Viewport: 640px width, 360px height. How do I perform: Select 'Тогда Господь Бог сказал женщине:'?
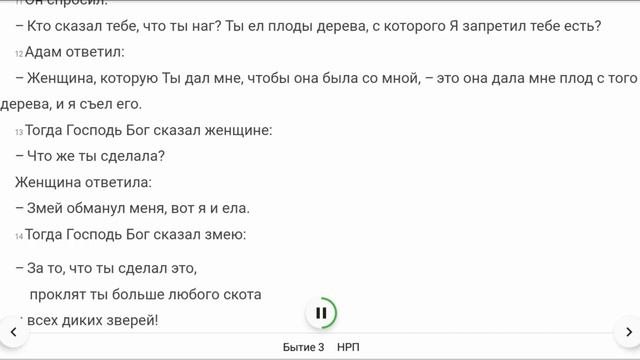point(149,130)
